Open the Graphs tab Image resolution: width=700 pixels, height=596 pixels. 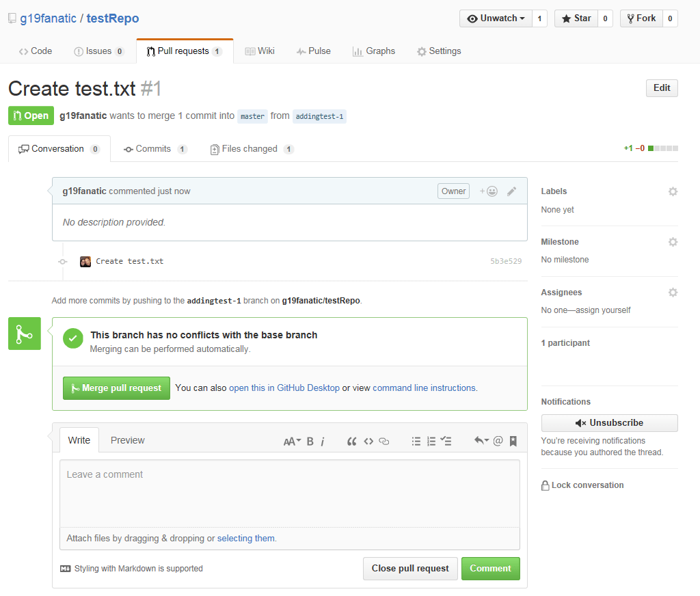click(374, 51)
